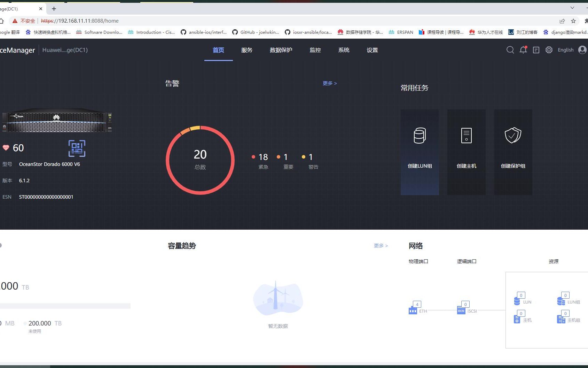588x368 pixels.
Task: Click the 18 紧急 alarm count
Action: point(260,161)
